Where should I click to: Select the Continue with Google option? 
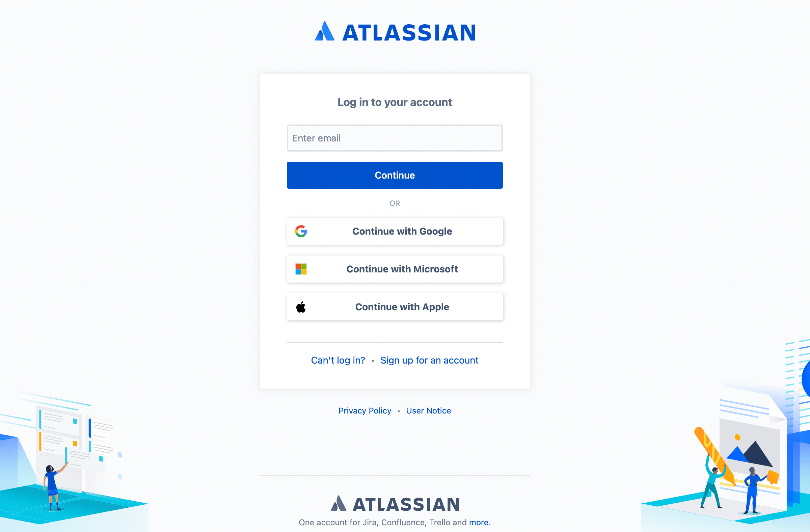coord(395,231)
